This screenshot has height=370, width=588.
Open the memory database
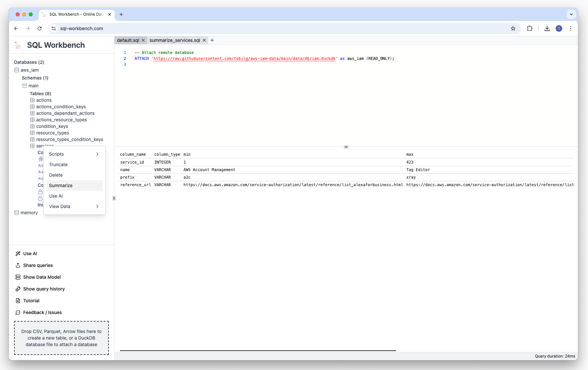(29, 213)
